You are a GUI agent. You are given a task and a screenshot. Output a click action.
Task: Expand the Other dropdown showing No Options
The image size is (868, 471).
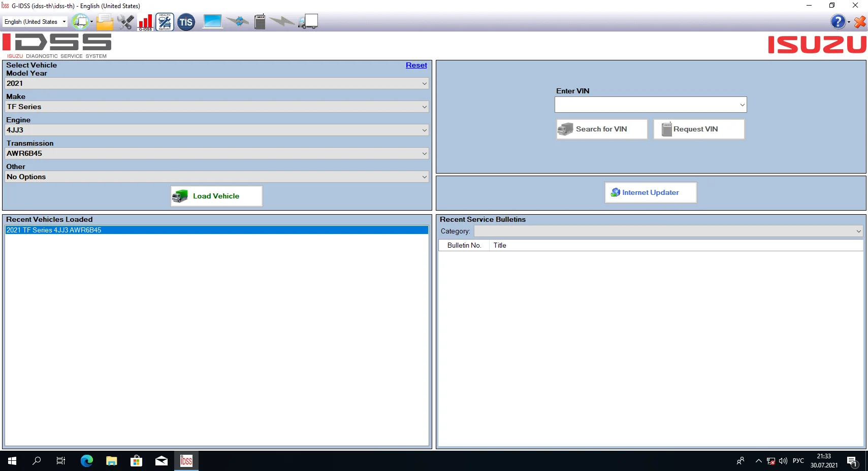point(425,177)
